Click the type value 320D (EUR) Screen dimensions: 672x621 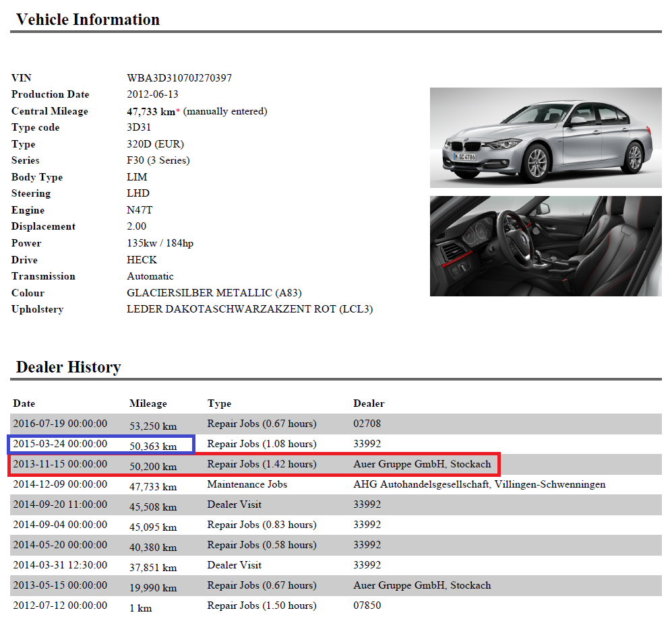[x=155, y=144]
